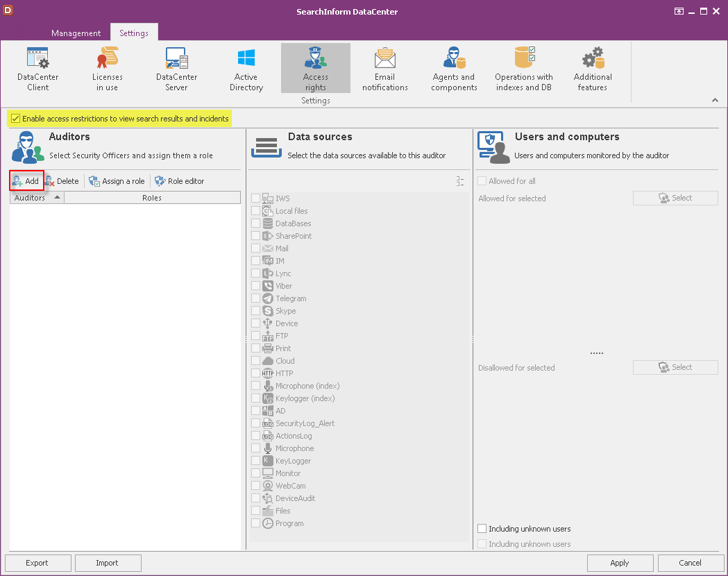The height and width of the screenshot is (576, 728).
Task: Check the HTTP data source checkbox
Action: point(256,373)
